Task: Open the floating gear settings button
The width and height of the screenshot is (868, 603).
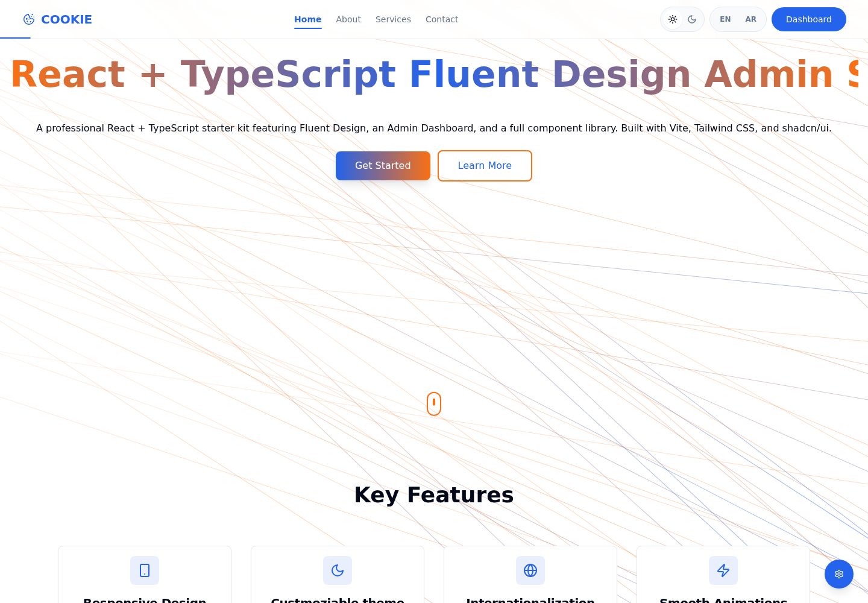Action: [839, 574]
